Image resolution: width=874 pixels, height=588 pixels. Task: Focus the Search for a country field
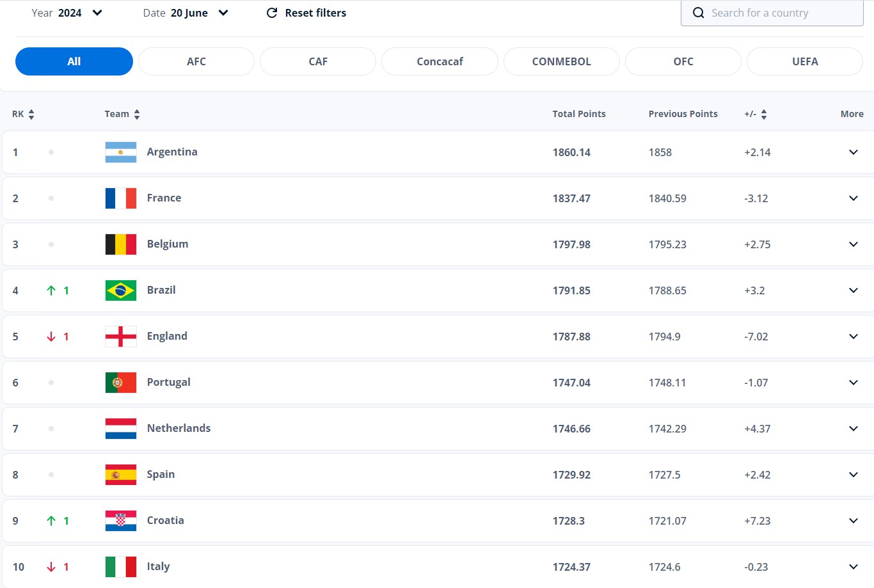tap(782, 13)
